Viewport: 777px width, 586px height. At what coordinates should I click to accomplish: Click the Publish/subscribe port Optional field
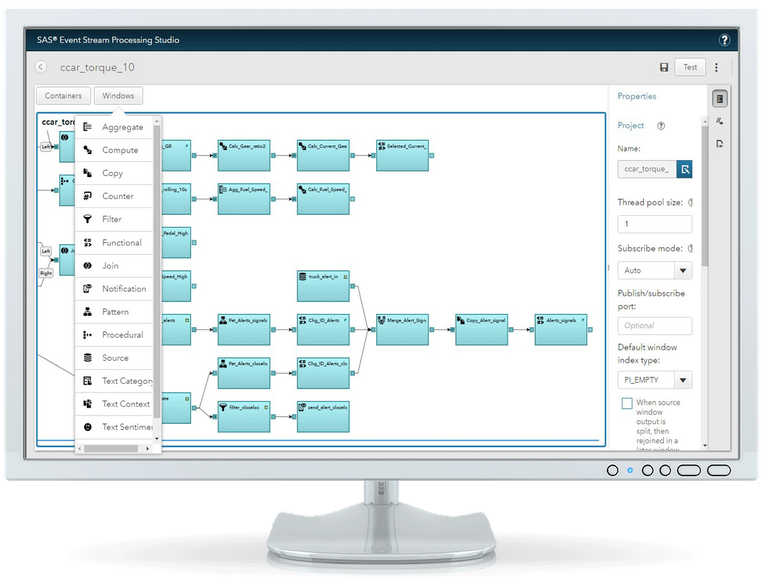click(655, 326)
